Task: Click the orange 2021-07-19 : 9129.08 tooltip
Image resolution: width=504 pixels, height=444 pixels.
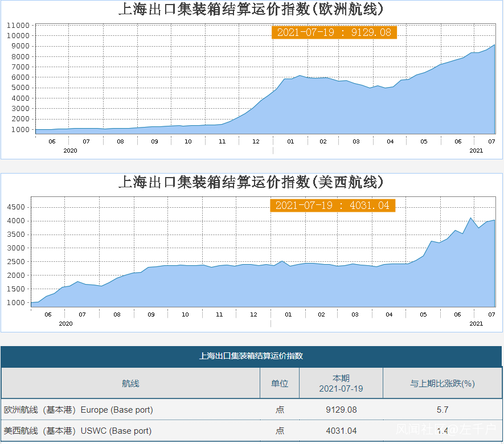Action: (x=334, y=32)
